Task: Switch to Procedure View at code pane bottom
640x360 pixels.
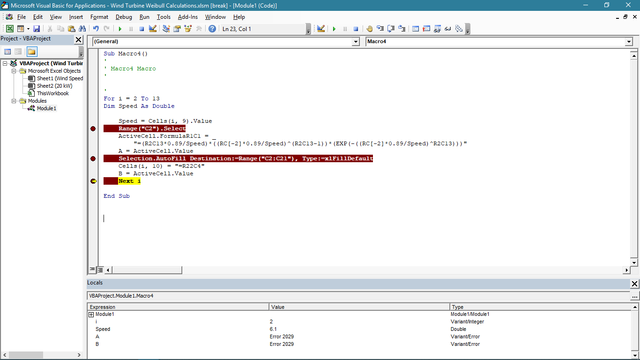Action: pyautogui.click(x=93, y=270)
